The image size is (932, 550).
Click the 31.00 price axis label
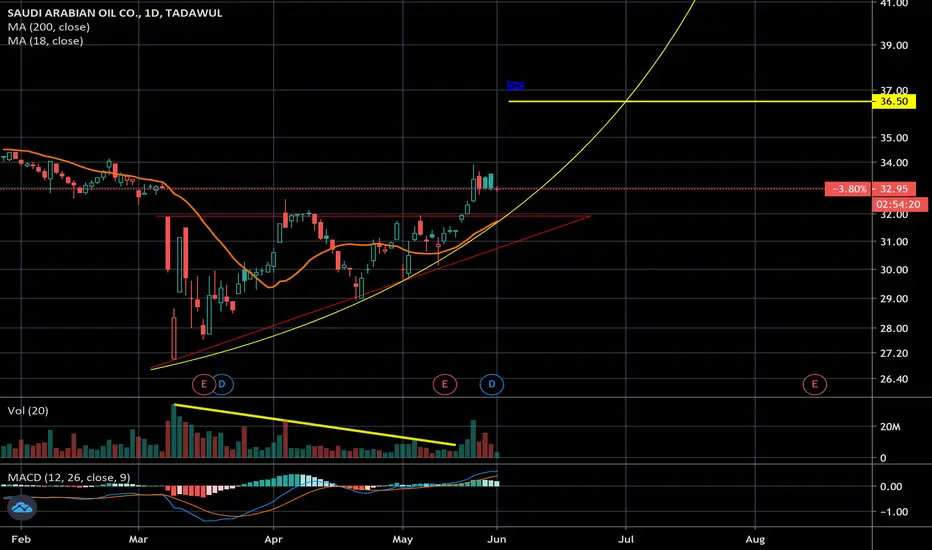coord(894,242)
